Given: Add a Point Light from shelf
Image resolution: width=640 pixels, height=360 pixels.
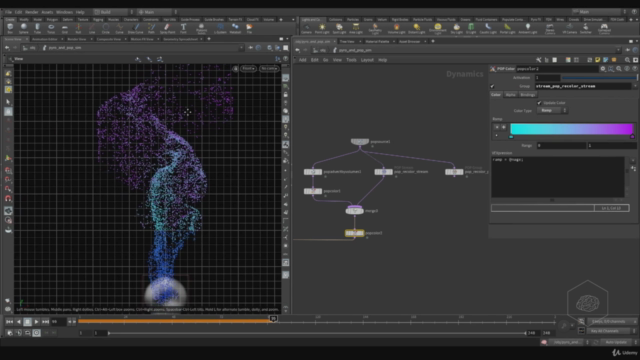Looking at the screenshot, I should (x=322, y=29).
